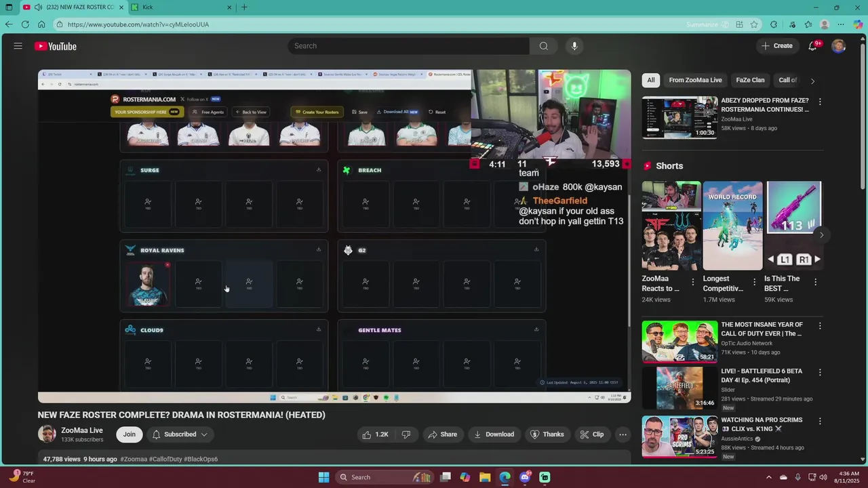
Task: Click the Create button
Action: click(x=777, y=46)
